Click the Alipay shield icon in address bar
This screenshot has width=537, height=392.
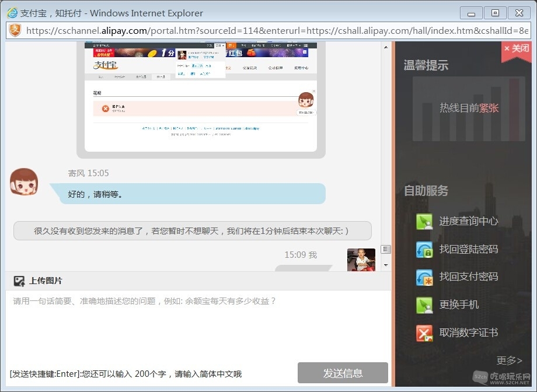point(15,30)
